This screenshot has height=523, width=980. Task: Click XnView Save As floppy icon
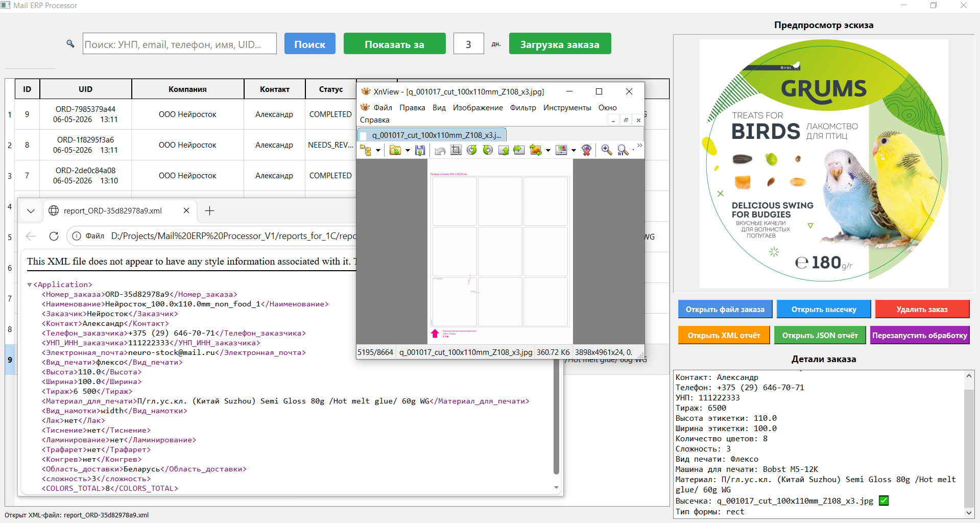(x=420, y=150)
